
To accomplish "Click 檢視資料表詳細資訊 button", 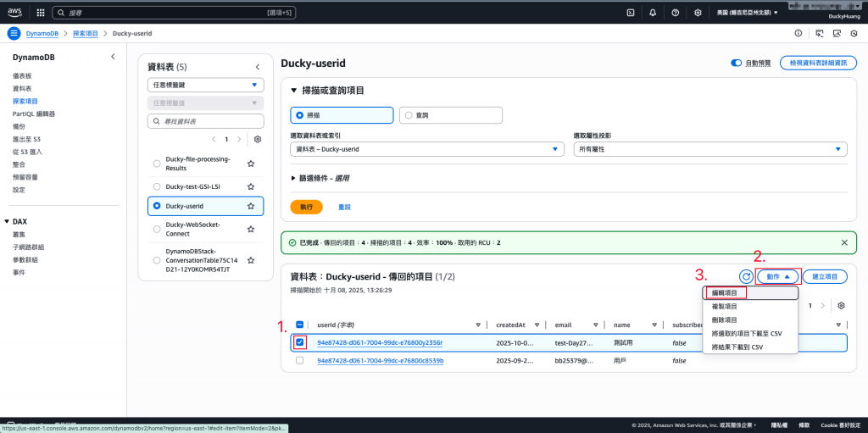I will pos(818,63).
